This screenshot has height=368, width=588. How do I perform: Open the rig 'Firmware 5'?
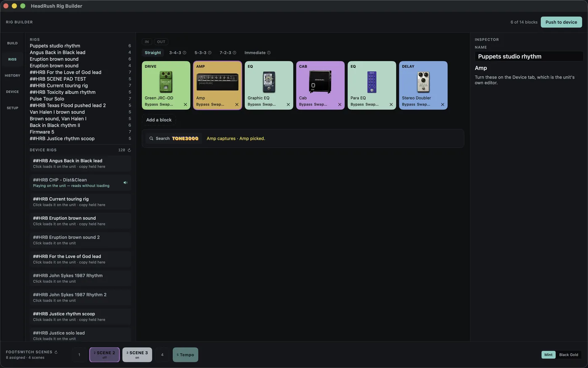pos(80,132)
